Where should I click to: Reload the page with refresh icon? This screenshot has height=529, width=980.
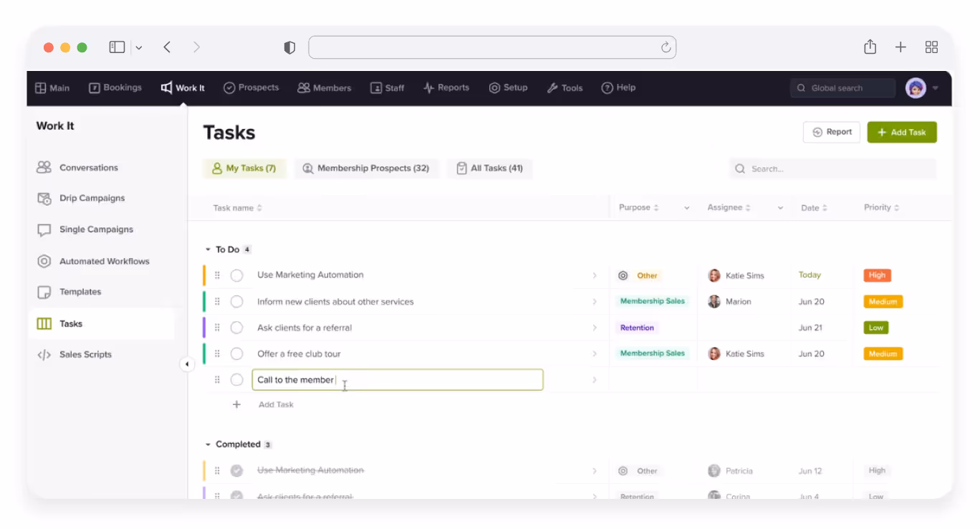666,47
